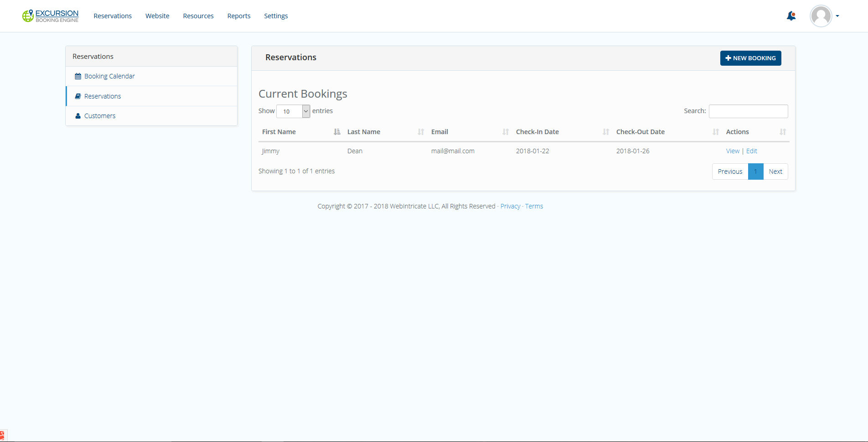Viewport: 868px width, 442px height.
Task: Open Booking Calendar in the sidebar
Action: click(109, 76)
